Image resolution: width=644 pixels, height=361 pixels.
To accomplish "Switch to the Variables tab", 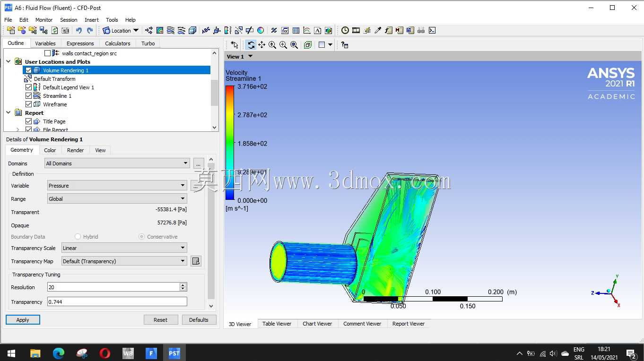I will pyautogui.click(x=45, y=43).
